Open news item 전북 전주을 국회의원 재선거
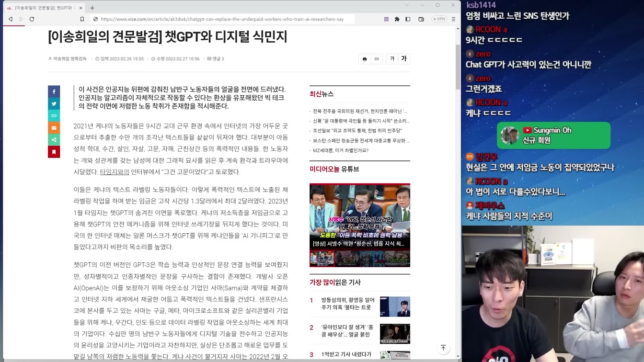 click(359, 111)
